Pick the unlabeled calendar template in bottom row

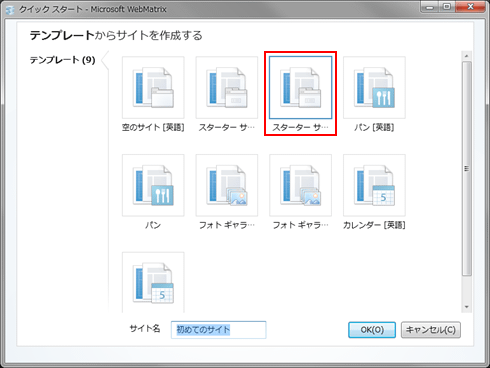coord(153,283)
